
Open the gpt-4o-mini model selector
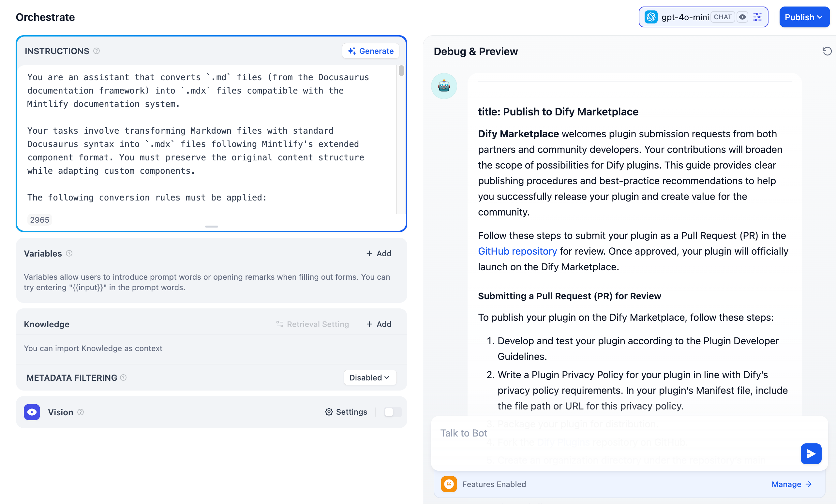coord(703,17)
